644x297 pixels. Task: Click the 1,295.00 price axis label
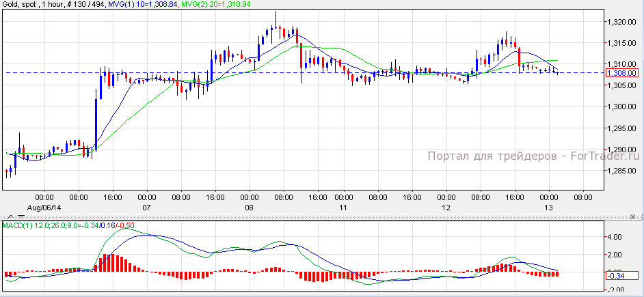[x=621, y=128]
